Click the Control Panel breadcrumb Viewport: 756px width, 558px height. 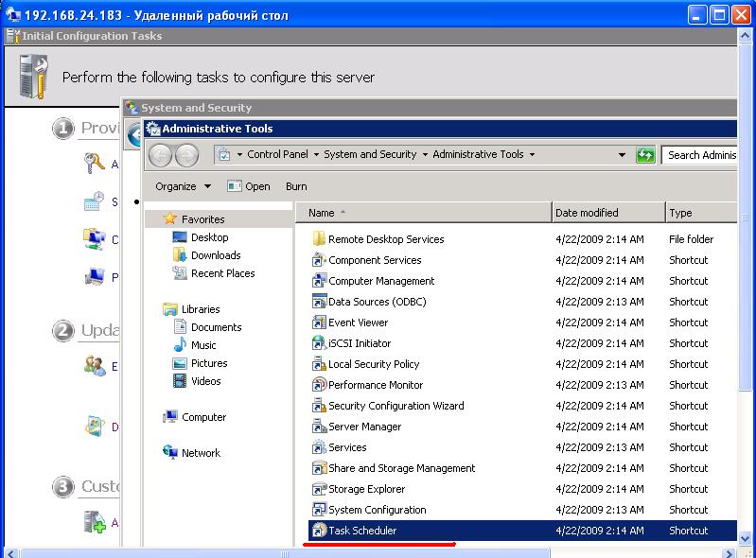tap(277, 154)
